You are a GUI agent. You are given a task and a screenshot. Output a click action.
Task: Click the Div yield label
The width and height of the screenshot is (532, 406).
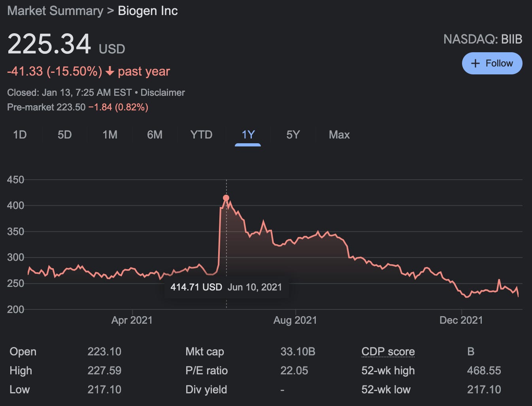206,390
